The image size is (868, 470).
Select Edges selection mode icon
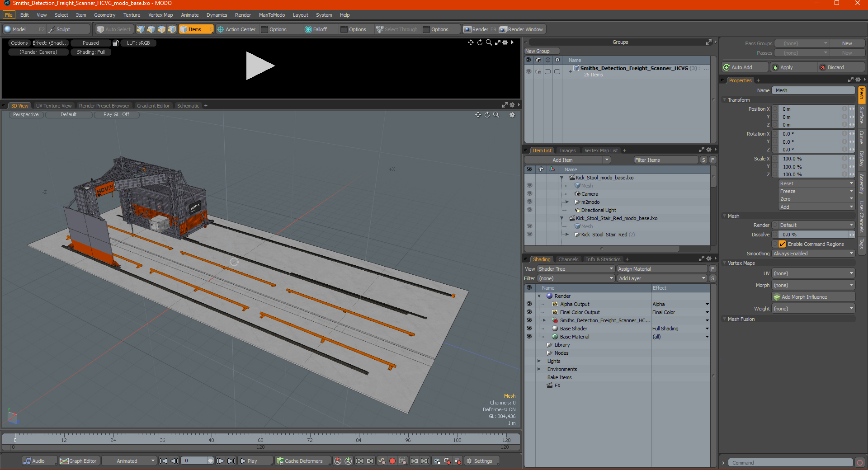151,29
